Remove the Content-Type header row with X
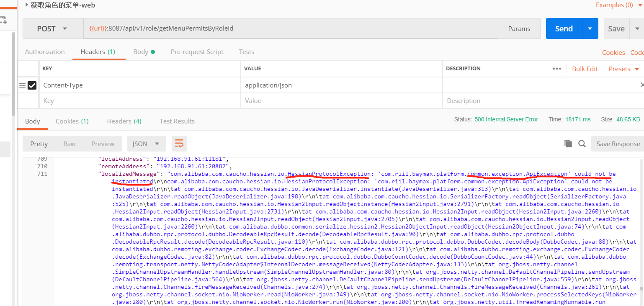Image resolution: width=644 pixels, height=306 pixels. pos(642,85)
